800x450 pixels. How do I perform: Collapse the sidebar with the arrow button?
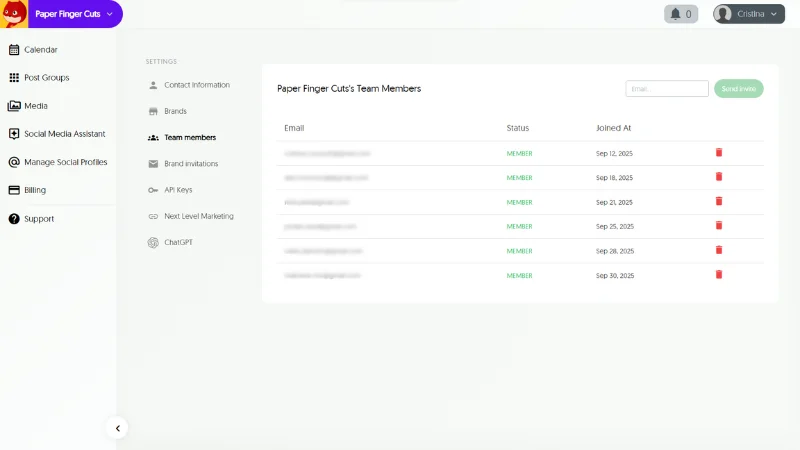[117, 428]
